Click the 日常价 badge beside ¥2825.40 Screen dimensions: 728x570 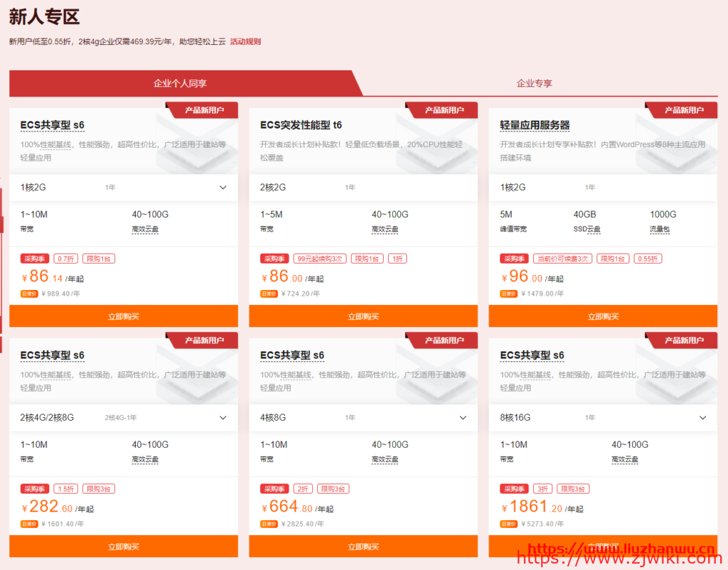click(x=269, y=524)
